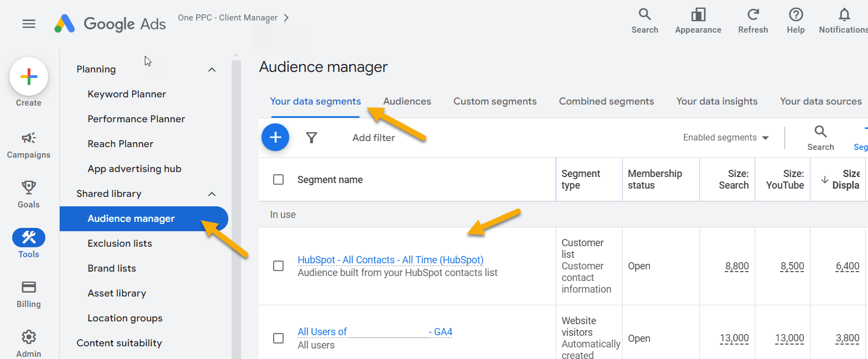
Task: Open the Enabled segments dropdown
Action: [x=725, y=138]
